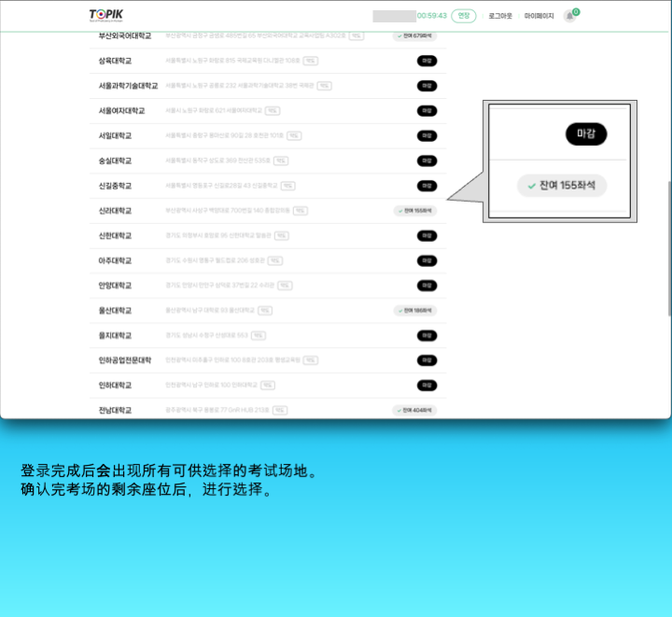
Task: Click the 로그아웃 logout link
Action: pos(502,16)
